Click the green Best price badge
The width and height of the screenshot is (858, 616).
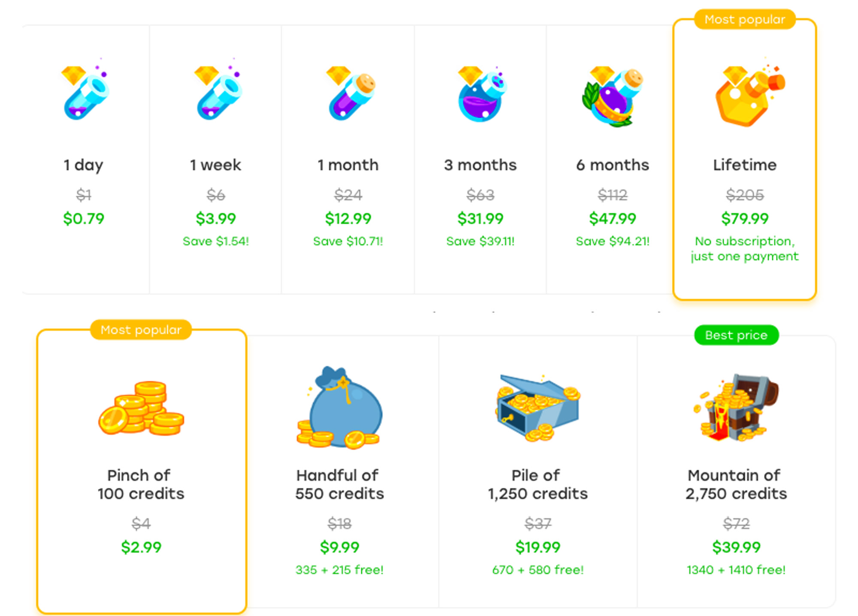736,335
